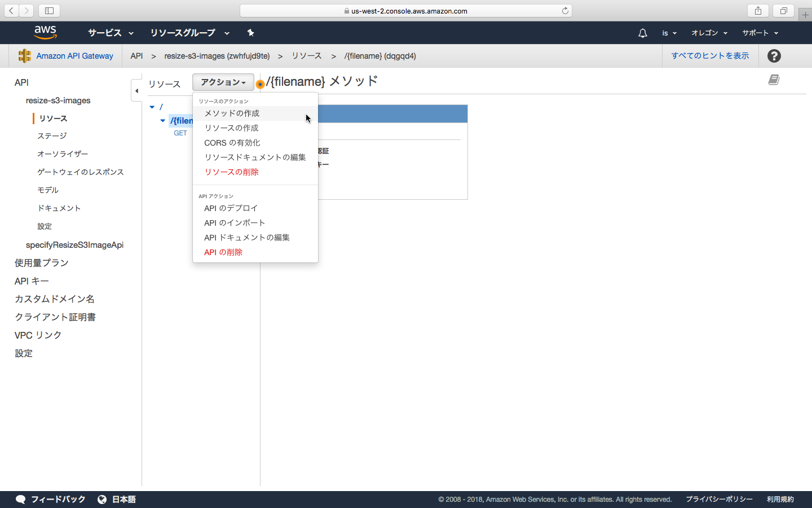
Task: Open ゲートウェイのレスポンス in the sidebar
Action: [81, 172]
